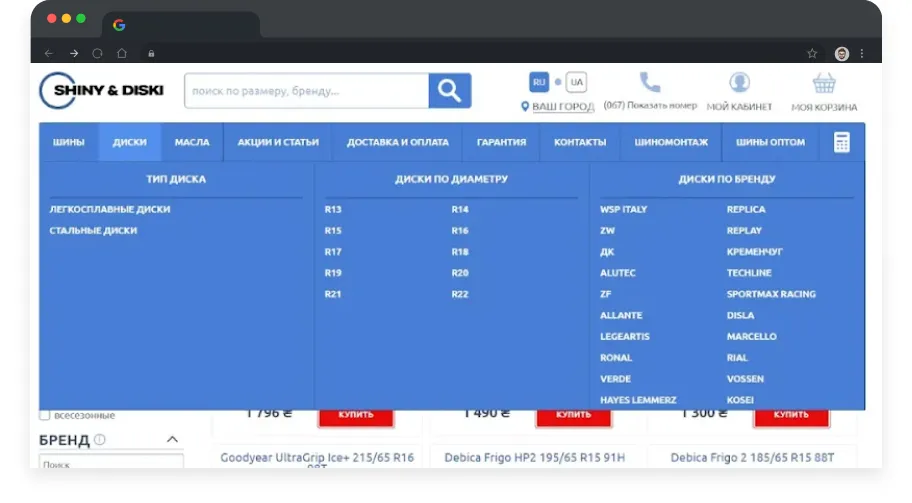Choose disk diameter R20
This screenshot has height=503, width=912.
[460, 273]
